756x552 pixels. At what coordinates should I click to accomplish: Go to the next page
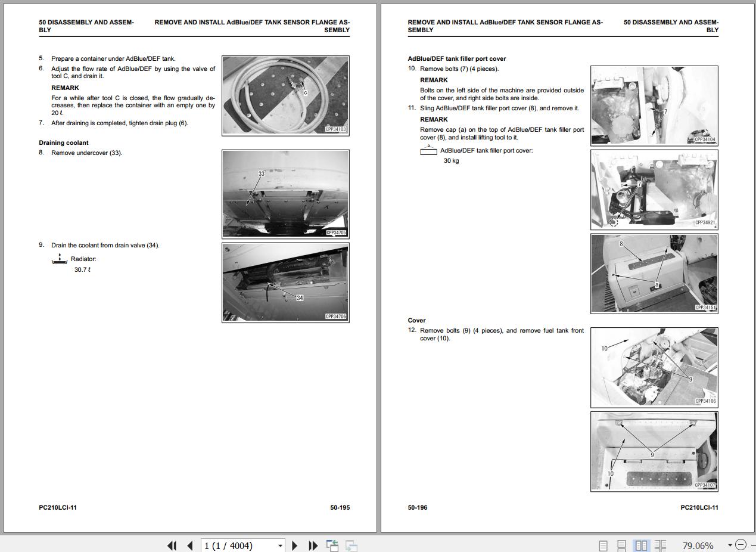click(x=294, y=545)
